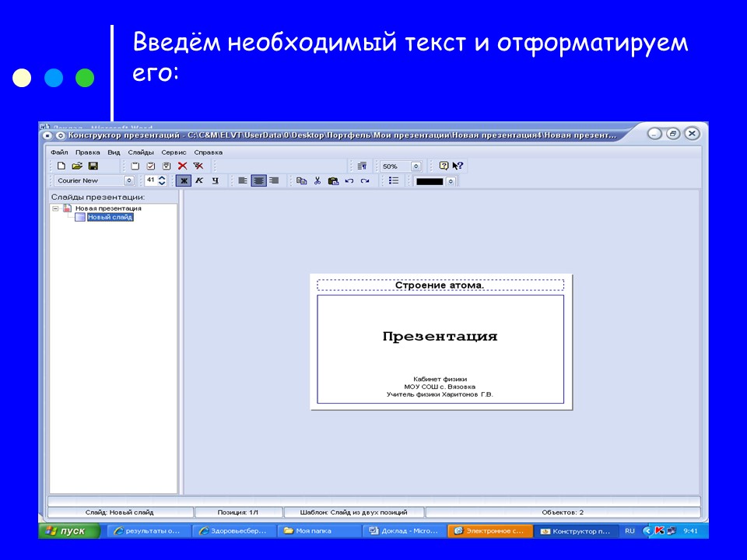This screenshot has width=747, height=560.
Task: Open a saved presentation with the folder icon
Action: (x=75, y=165)
